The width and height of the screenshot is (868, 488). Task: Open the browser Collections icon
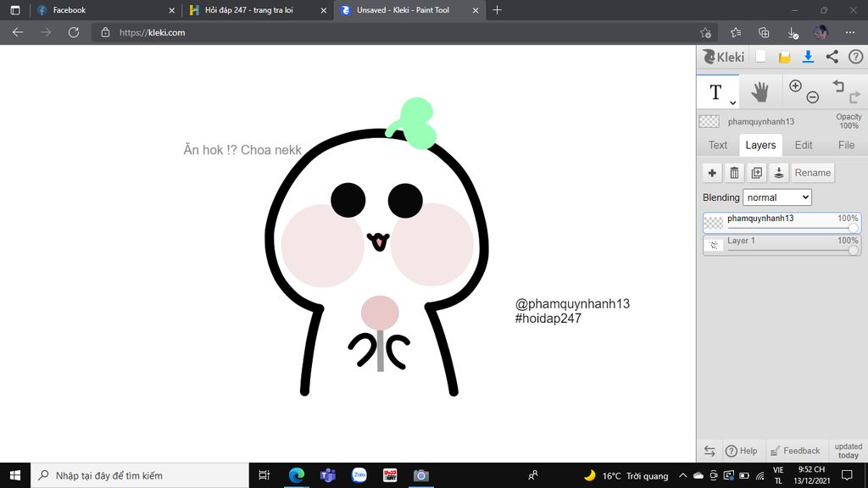(x=764, y=33)
